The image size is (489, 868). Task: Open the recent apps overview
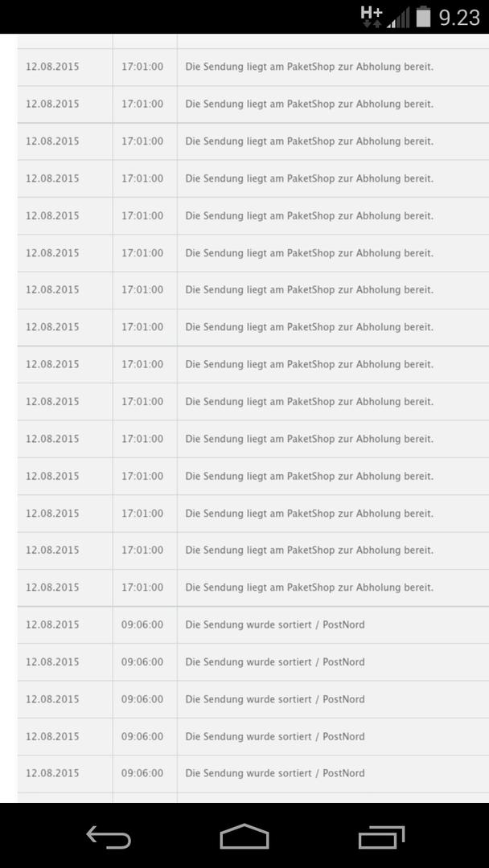pos(381,837)
